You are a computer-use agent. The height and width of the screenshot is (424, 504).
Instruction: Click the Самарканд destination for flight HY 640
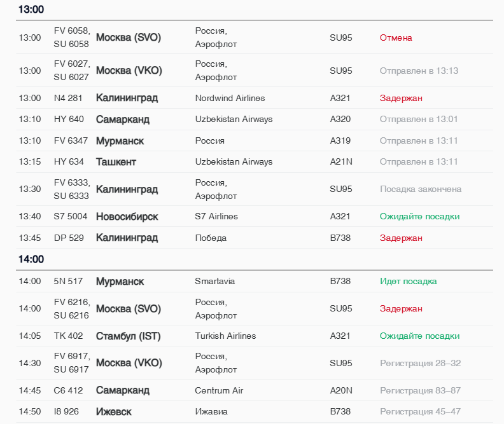tap(123, 120)
